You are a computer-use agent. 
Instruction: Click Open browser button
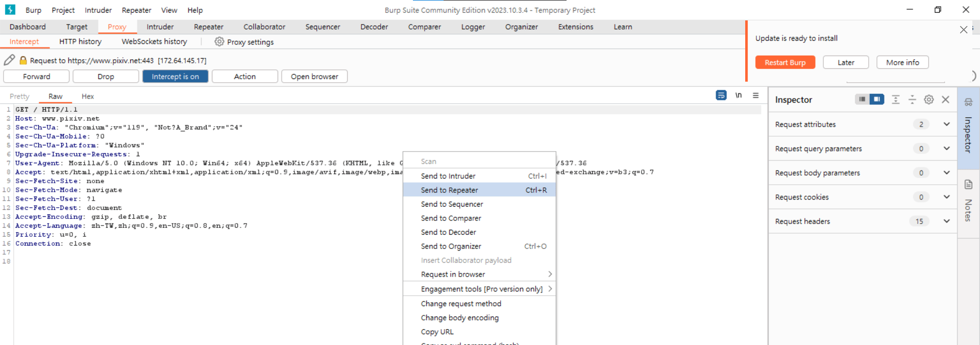pyautogui.click(x=314, y=77)
